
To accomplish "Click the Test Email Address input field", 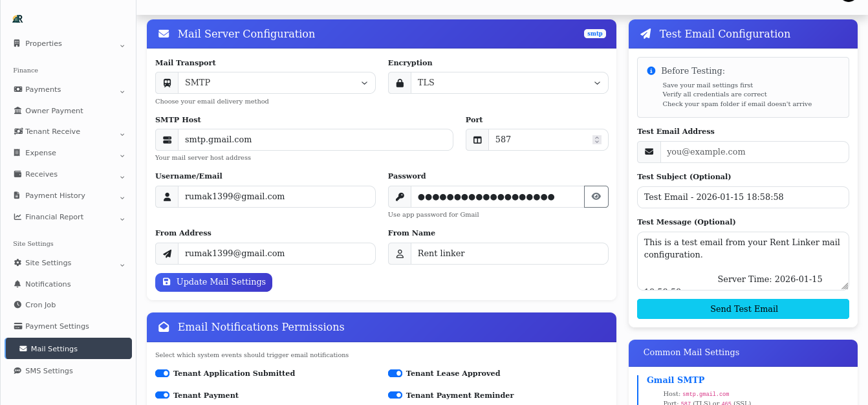I will (x=755, y=152).
